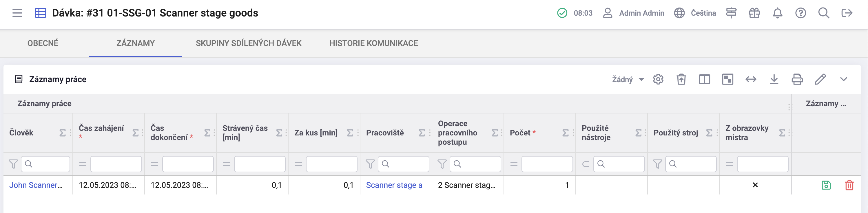Image resolution: width=868 pixels, height=213 pixels.
Task: Click the Záznamy práce column group header
Action: [45, 104]
